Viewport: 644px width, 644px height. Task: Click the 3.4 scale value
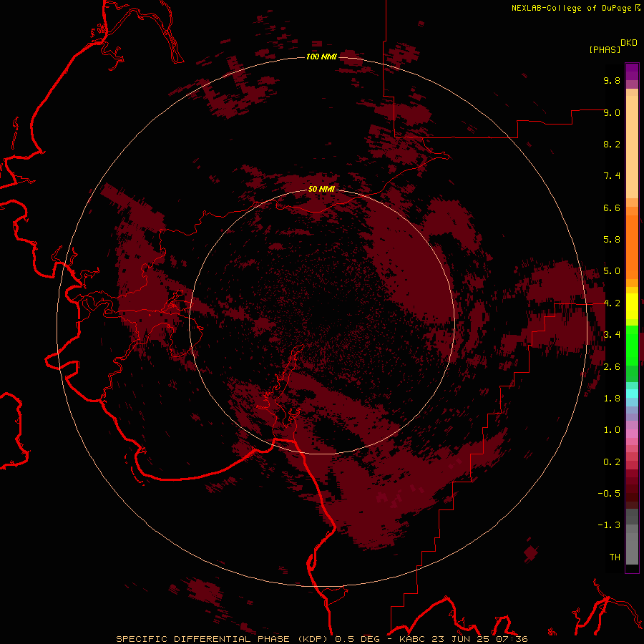tap(612, 335)
